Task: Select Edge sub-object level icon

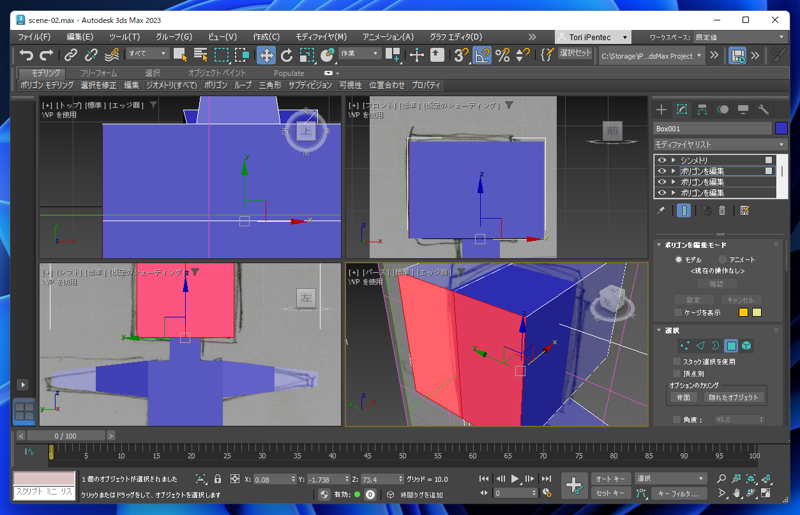Action: point(700,346)
